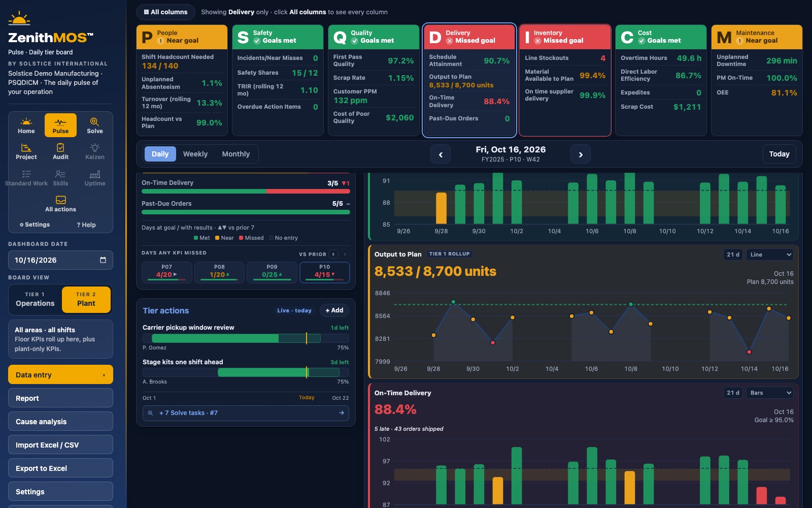Switch board view to Tier 2 Plant
The image size is (812, 508).
click(x=86, y=299)
